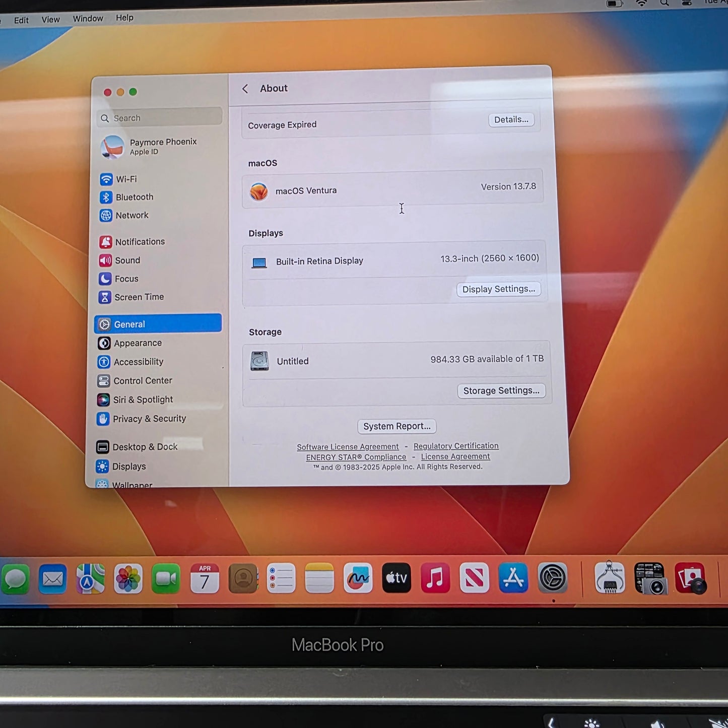
Task: Open Desktop & Dock settings
Action: coord(145,446)
